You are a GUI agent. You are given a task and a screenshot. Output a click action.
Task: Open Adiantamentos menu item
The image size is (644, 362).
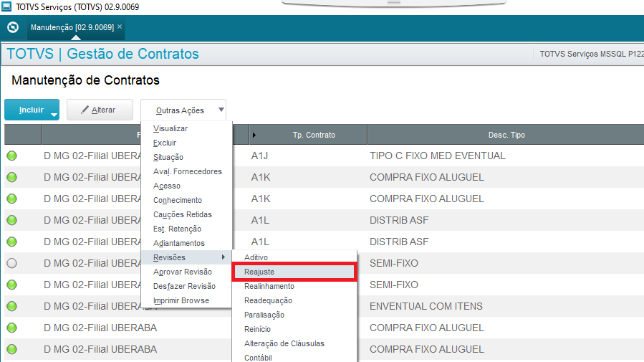coord(186,243)
